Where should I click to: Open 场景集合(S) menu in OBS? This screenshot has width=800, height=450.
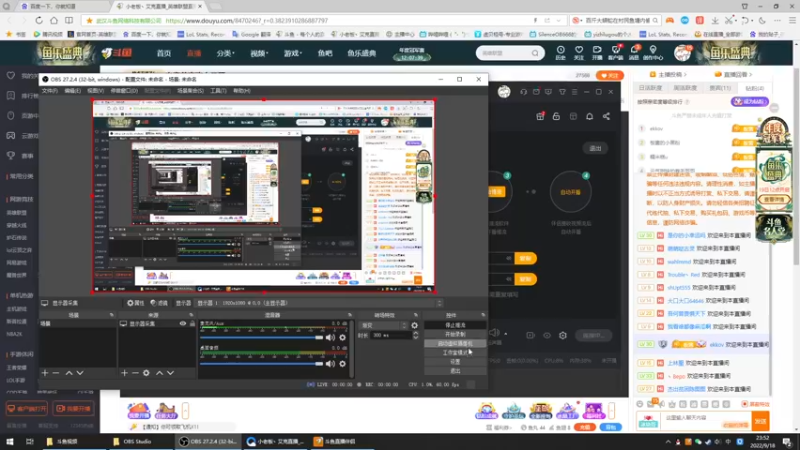point(190,91)
